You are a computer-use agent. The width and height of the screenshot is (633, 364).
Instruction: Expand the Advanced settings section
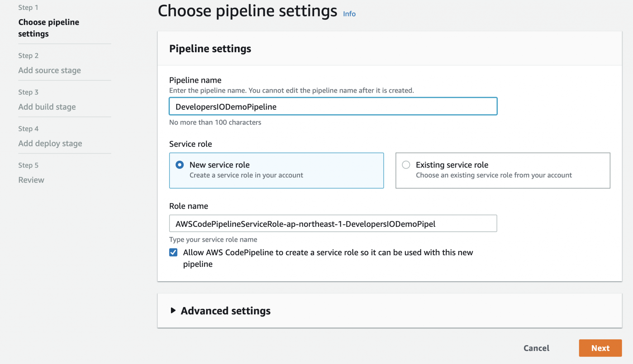coord(225,311)
